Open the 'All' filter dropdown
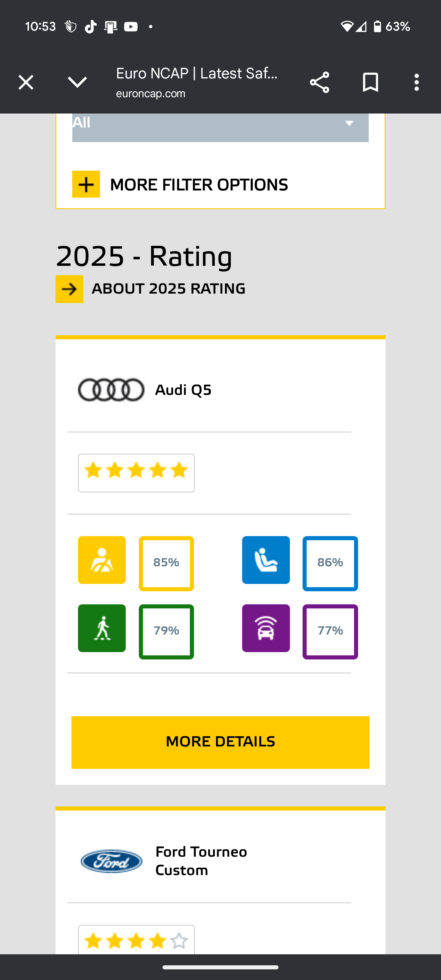This screenshot has width=441, height=980. [x=220, y=127]
